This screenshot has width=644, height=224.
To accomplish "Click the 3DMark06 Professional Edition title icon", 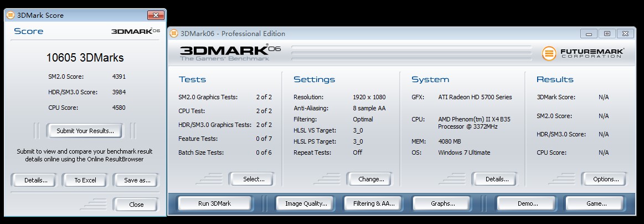I will pos(174,33).
